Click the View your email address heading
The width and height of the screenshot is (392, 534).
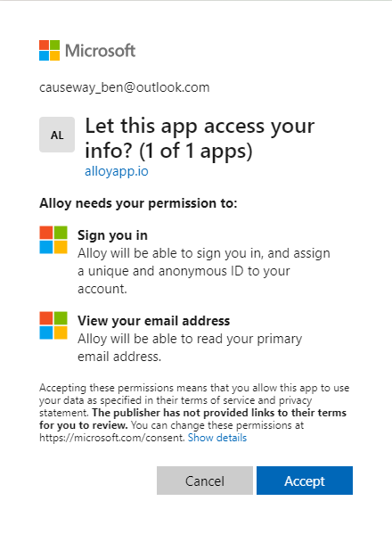click(x=154, y=320)
